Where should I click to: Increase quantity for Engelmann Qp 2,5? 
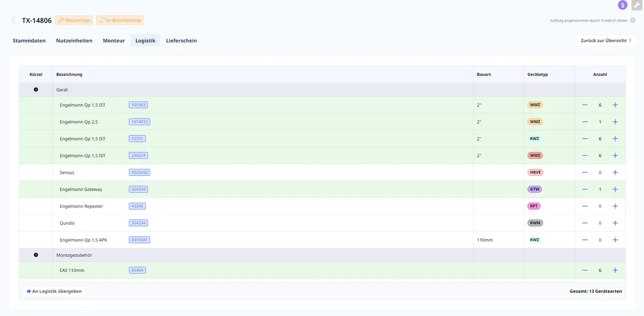[x=615, y=122]
